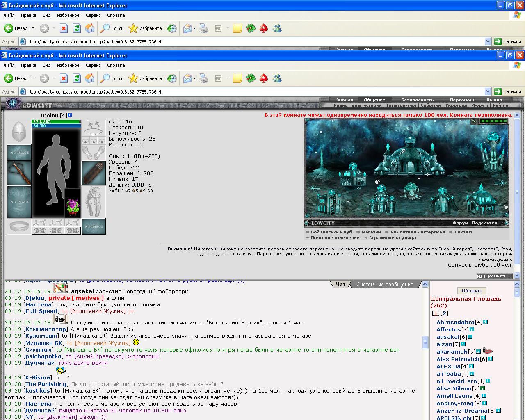The image size is (525, 420).
Task: Select the crossbow weapon slot
Action: click(x=19, y=173)
